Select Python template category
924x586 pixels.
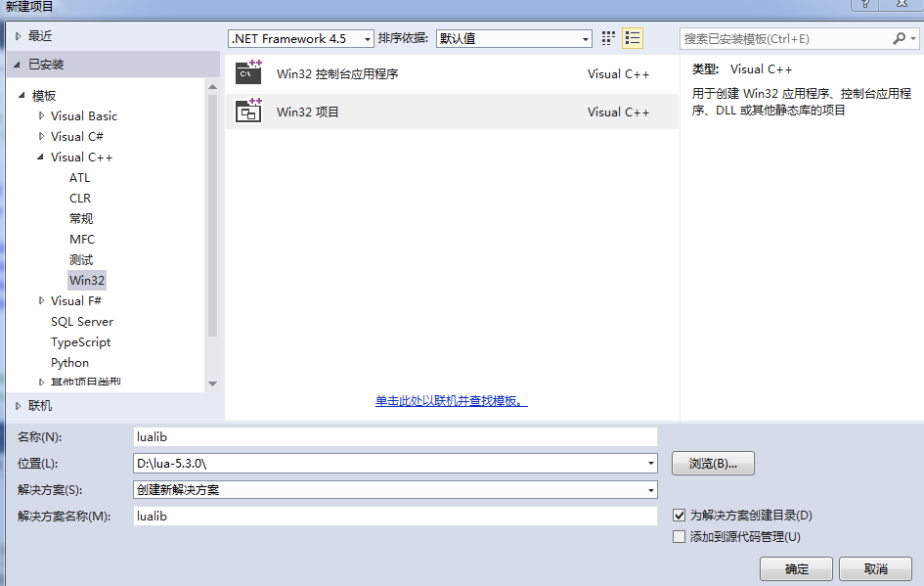(x=69, y=363)
